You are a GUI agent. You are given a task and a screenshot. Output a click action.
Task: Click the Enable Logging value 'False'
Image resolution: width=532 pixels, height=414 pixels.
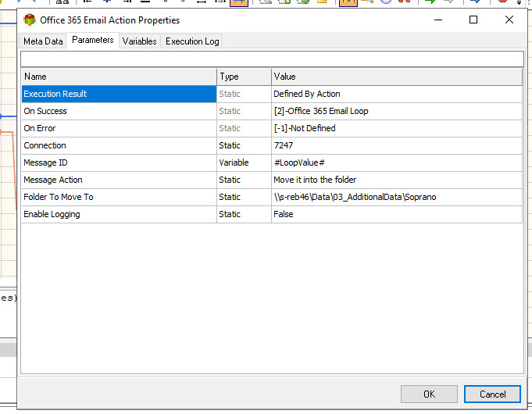click(x=397, y=215)
